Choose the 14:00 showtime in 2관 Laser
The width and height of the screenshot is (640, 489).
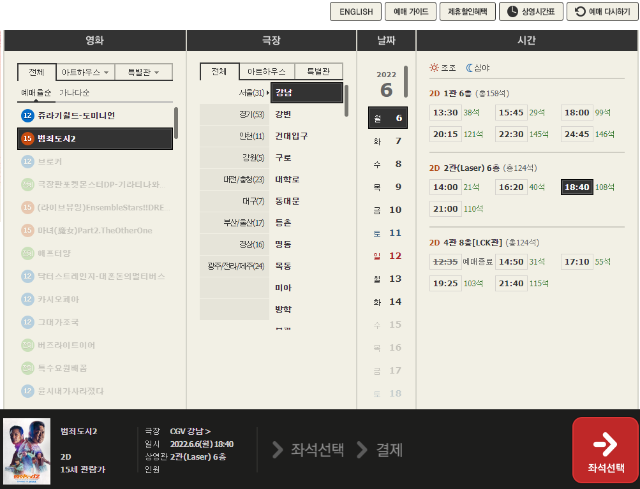tap(445, 187)
